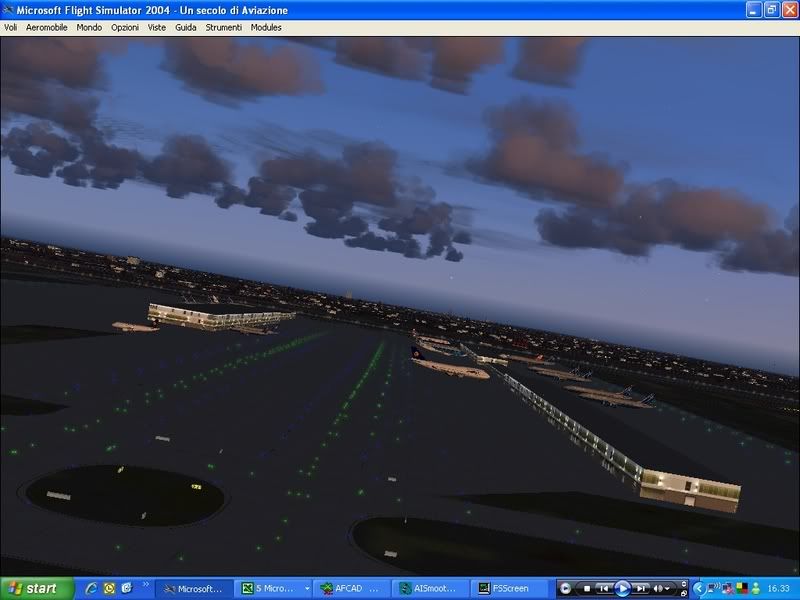Screen dimensions: 800x600
Task: Switch to the AISmooth taskbar button
Action: (x=430, y=589)
